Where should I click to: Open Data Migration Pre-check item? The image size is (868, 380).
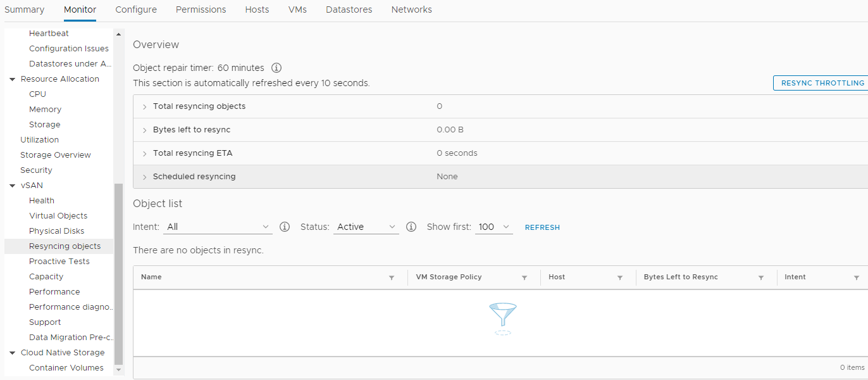[x=71, y=338]
